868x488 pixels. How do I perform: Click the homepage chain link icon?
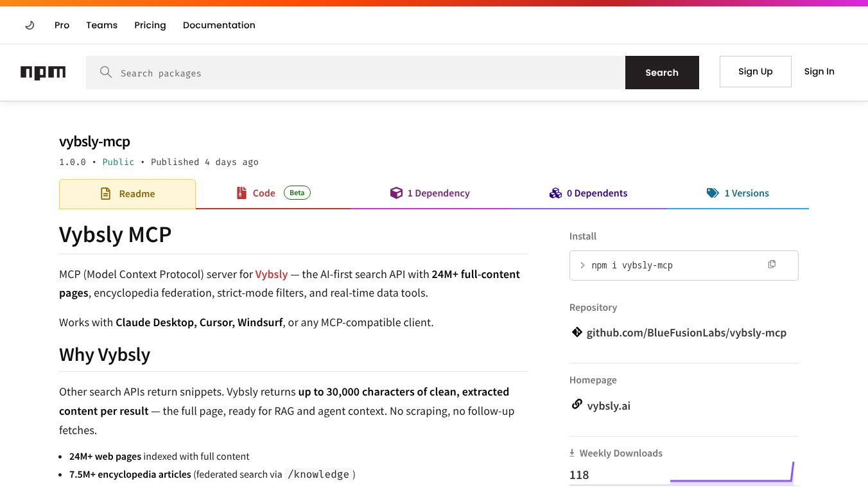pyautogui.click(x=577, y=405)
